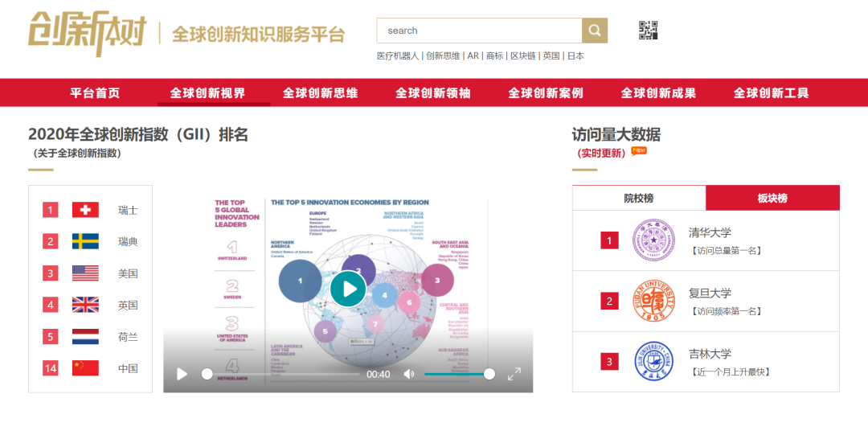Click the Jilin University logo
The height and width of the screenshot is (435, 868).
[653, 362]
